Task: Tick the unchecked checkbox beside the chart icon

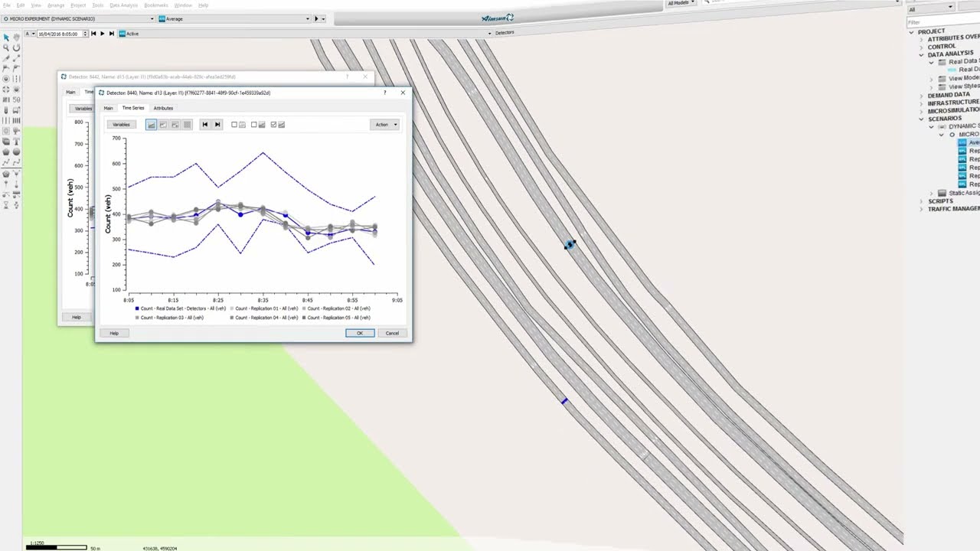Action: click(253, 124)
